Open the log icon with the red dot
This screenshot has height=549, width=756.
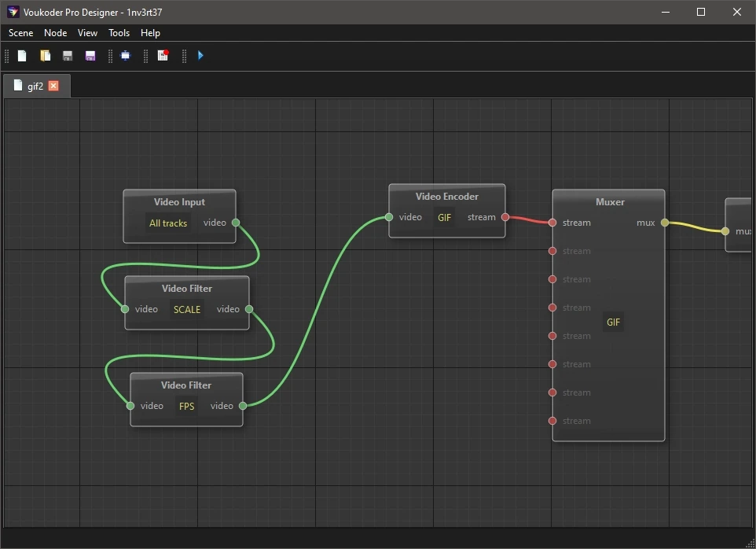tap(163, 56)
